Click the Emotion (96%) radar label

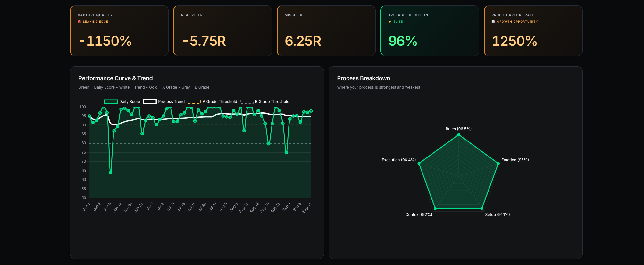515,160
